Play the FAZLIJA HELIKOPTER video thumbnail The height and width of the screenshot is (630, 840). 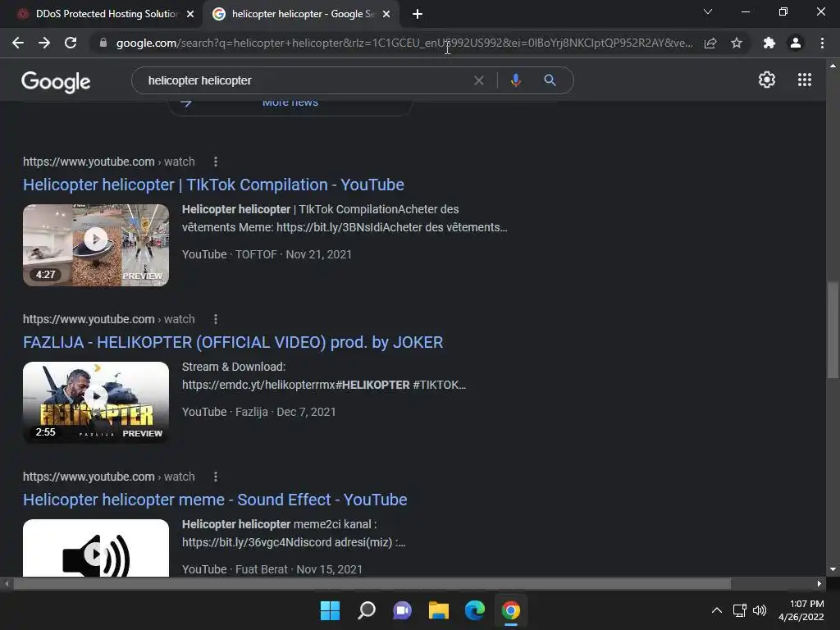click(96, 402)
